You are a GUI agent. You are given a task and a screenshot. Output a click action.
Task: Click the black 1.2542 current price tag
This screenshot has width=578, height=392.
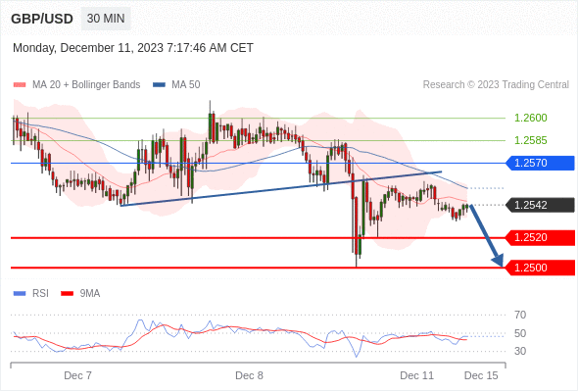(x=540, y=205)
